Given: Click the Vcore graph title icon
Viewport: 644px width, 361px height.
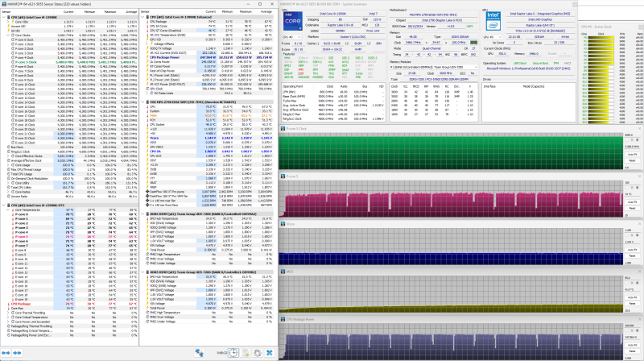Looking at the screenshot, I should pyautogui.click(x=283, y=224).
